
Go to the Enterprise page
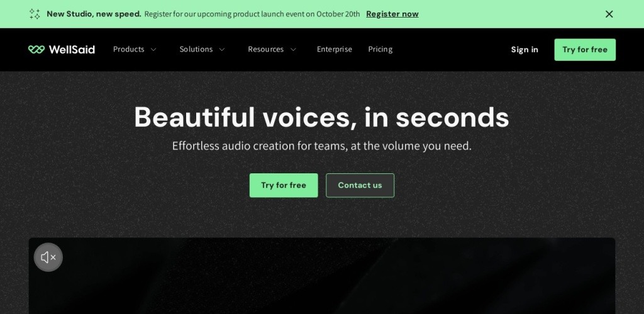click(x=334, y=50)
